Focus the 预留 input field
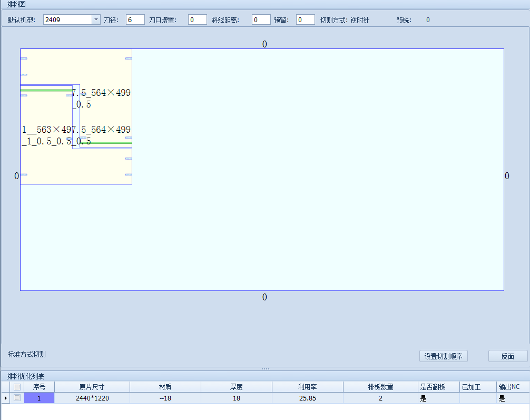 click(305, 20)
